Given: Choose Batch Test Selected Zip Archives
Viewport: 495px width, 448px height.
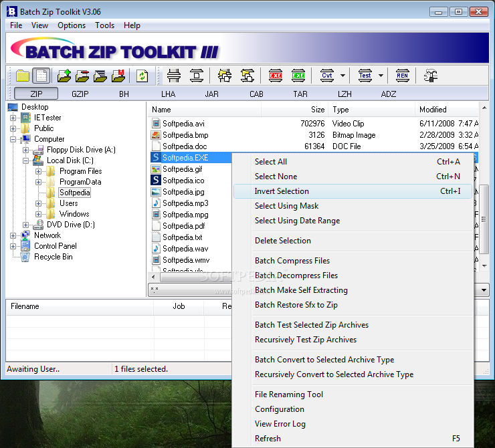Looking at the screenshot, I should [353, 325].
